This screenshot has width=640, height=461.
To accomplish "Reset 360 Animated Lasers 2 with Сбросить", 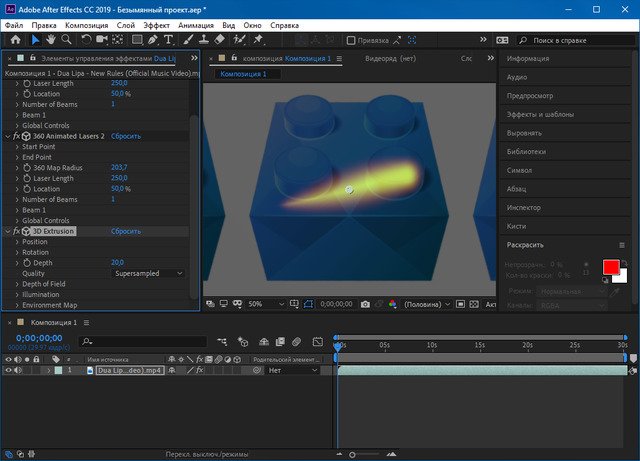I will 125,136.
